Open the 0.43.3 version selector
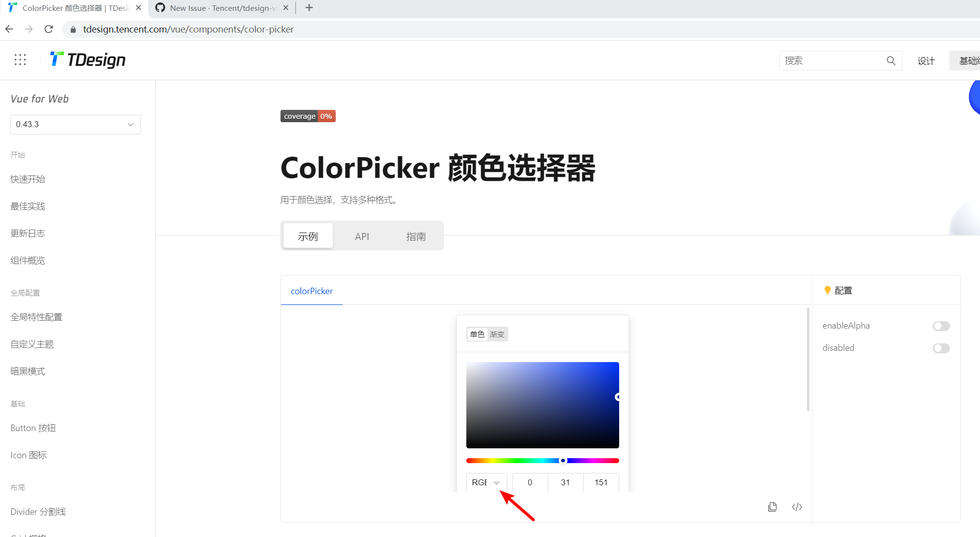The image size is (980, 537). (75, 124)
